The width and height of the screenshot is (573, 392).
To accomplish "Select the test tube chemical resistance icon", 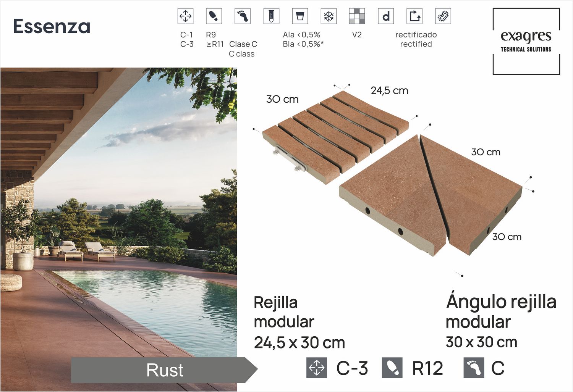I will (x=271, y=16).
